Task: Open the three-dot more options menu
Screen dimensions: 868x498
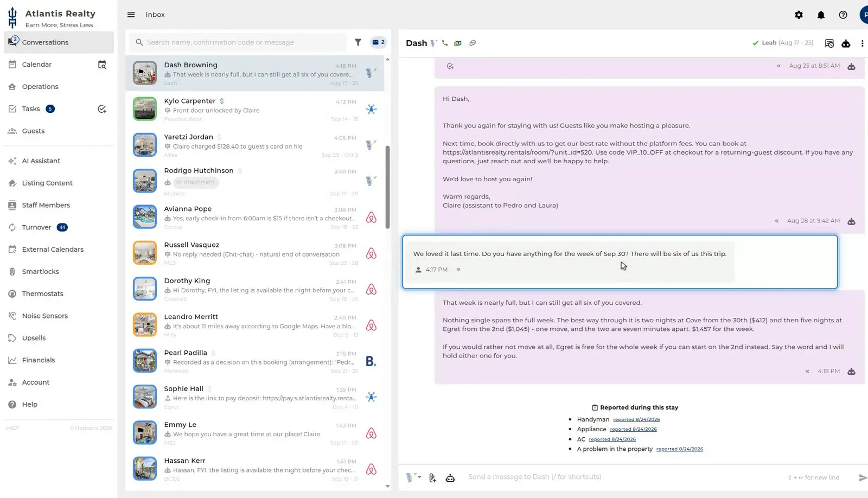Action: pyautogui.click(x=862, y=43)
